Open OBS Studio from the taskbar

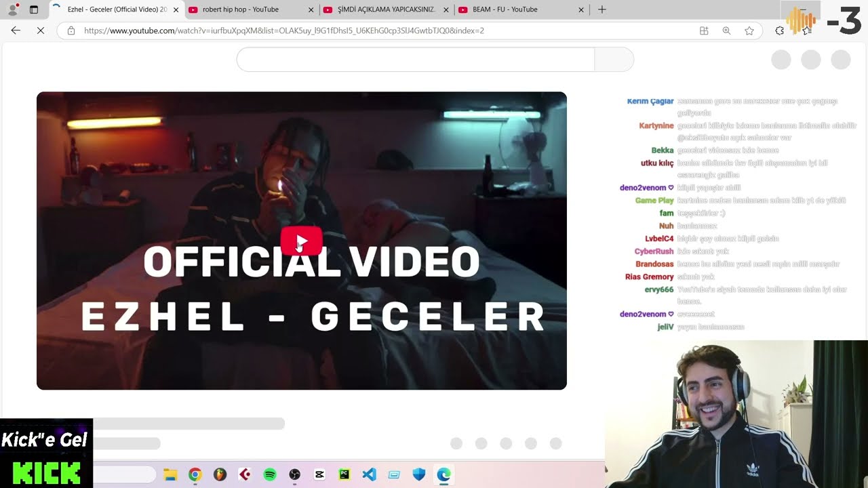294,474
